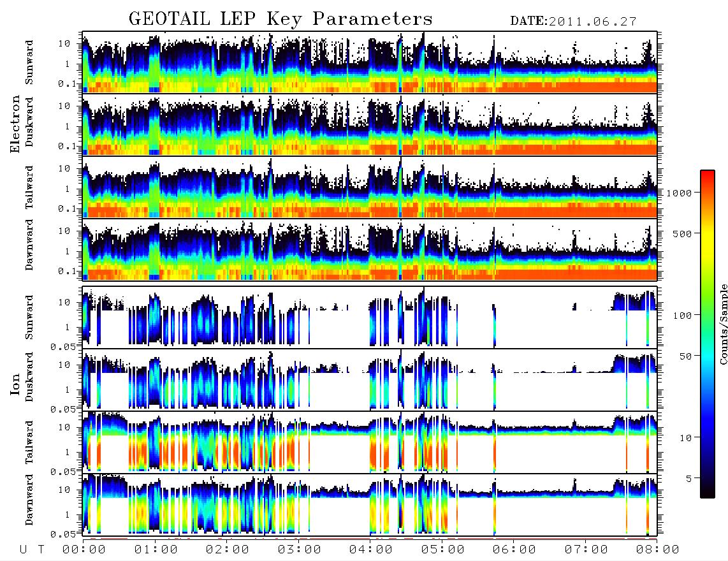The width and height of the screenshot is (728, 561).
Task: Click inside the Electron Duskward spectrogram panel
Action: coord(370,124)
